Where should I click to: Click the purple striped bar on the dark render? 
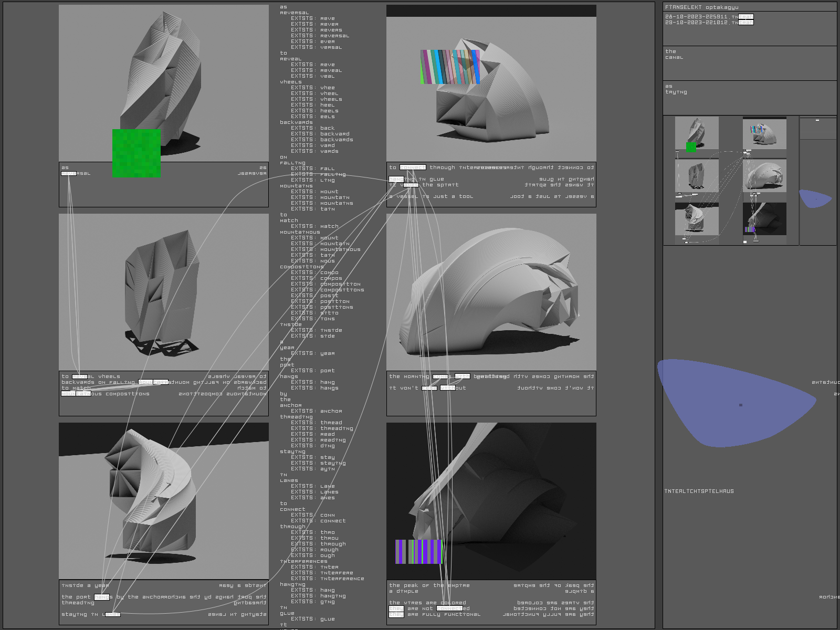coord(419,551)
